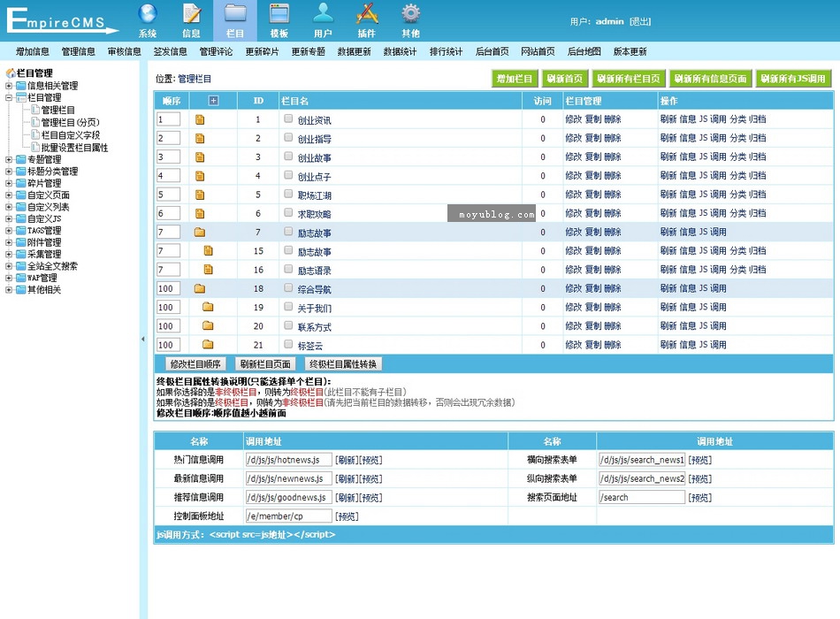
Task: Open 栏目自定义字段 in the sidebar tree
Action: point(70,135)
